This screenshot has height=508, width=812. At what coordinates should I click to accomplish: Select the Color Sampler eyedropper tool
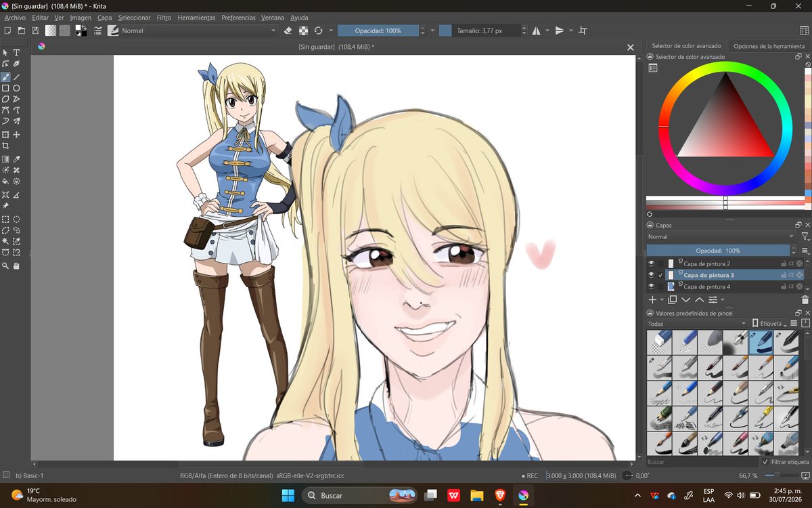pos(16,159)
